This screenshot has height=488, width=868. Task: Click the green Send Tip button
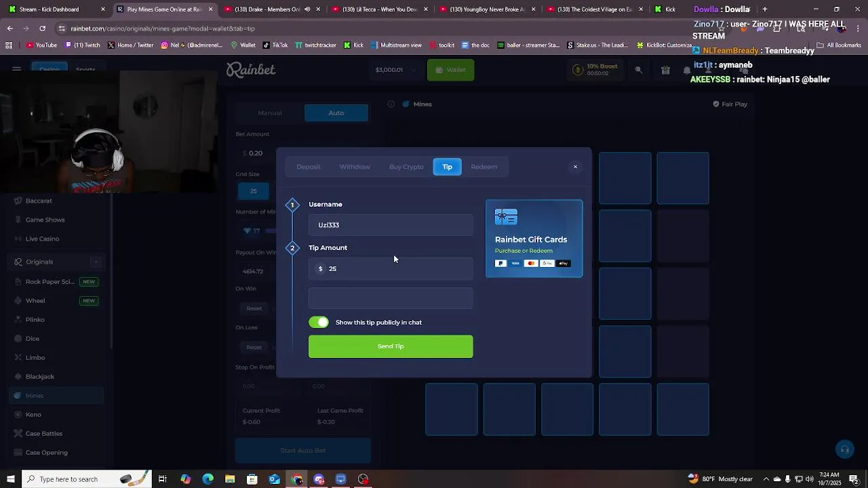click(391, 346)
